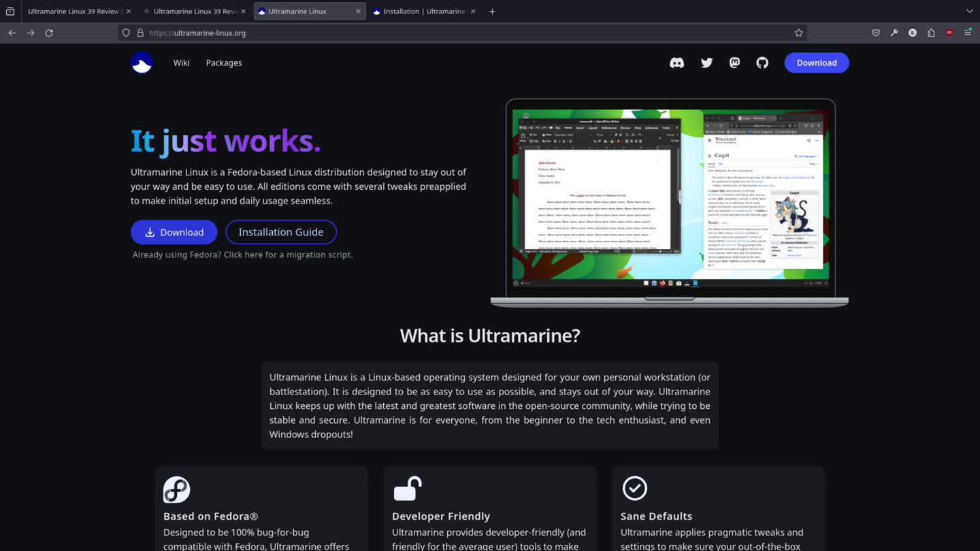Click the 'Based on Fedora®' card title

(211, 516)
